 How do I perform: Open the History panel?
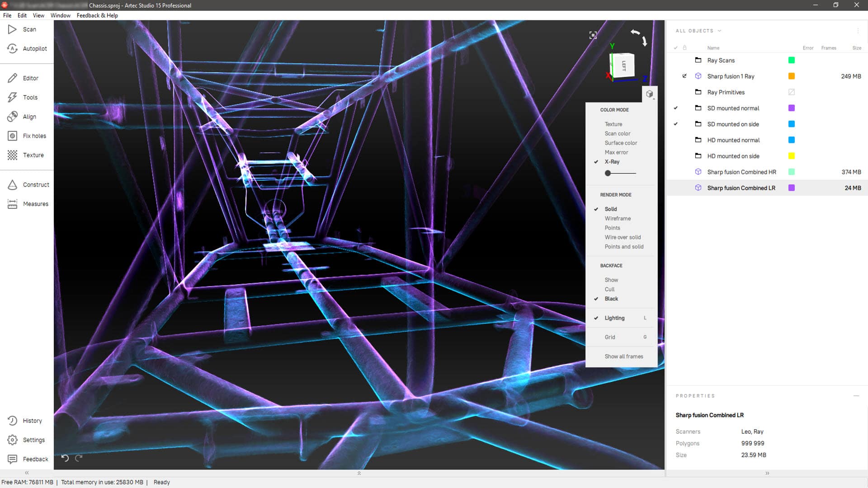[x=32, y=421]
